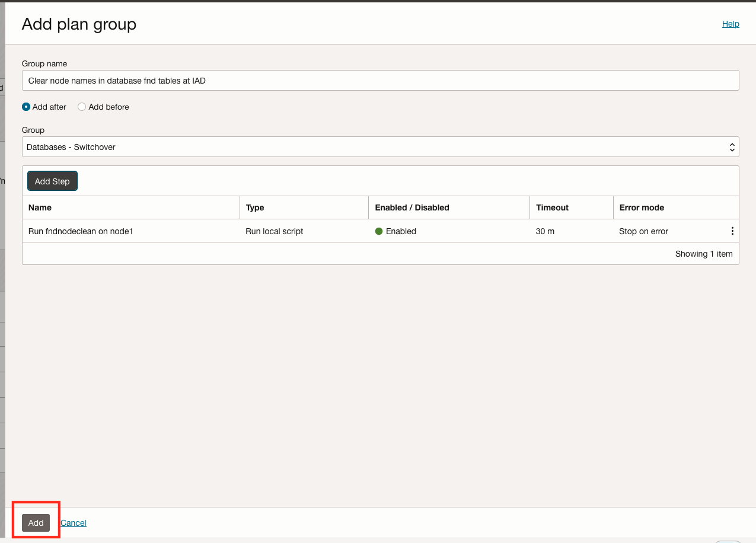
Task: Select the Add before radio button
Action: [x=82, y=107]
